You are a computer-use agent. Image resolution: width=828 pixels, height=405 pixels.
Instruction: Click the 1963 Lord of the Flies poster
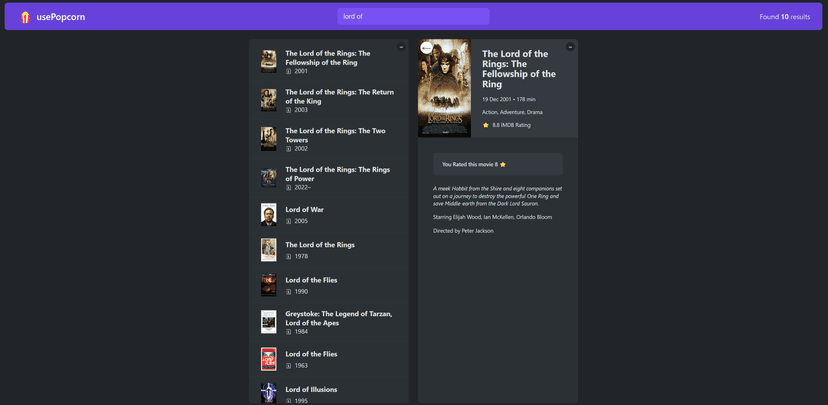tap(268, 359)
